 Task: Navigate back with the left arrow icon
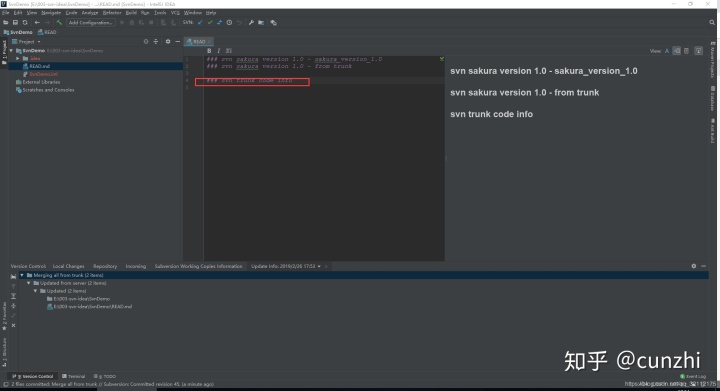click(37, 22)
